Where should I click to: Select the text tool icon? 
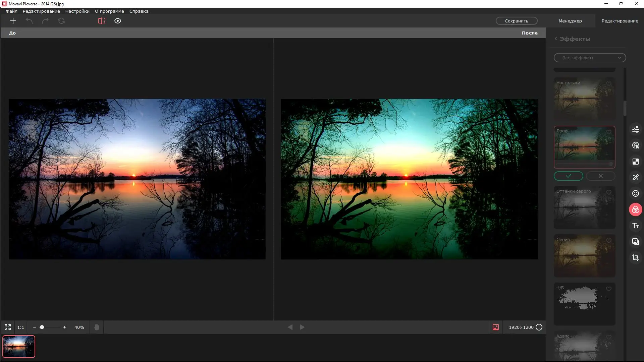[x=635, y=226]
